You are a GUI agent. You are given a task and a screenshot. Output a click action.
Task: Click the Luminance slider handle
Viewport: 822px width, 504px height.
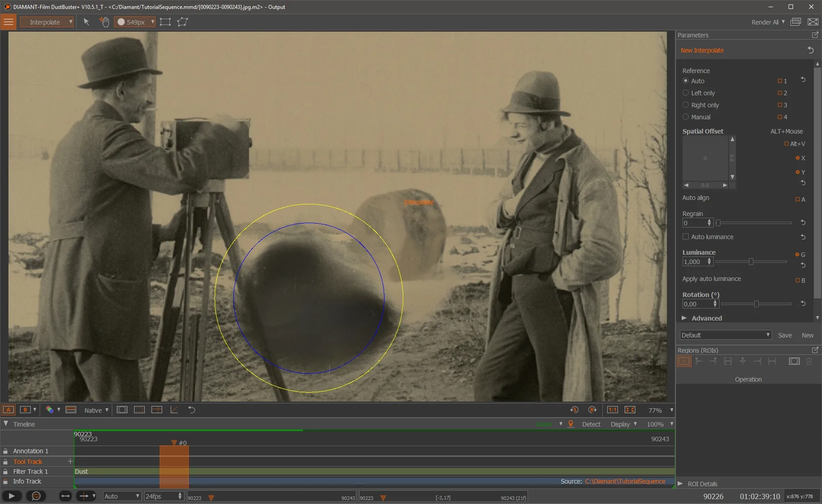[x=751, y=262]
